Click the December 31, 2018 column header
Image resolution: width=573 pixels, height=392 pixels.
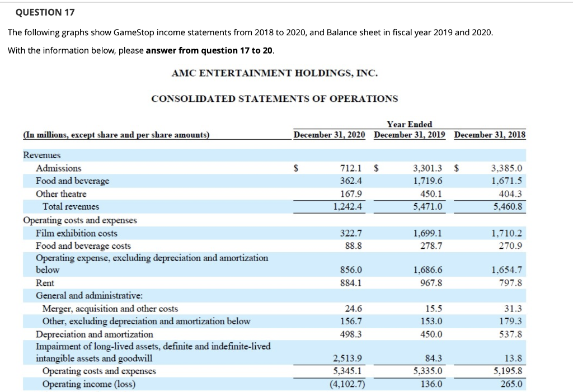coord(490,135)
